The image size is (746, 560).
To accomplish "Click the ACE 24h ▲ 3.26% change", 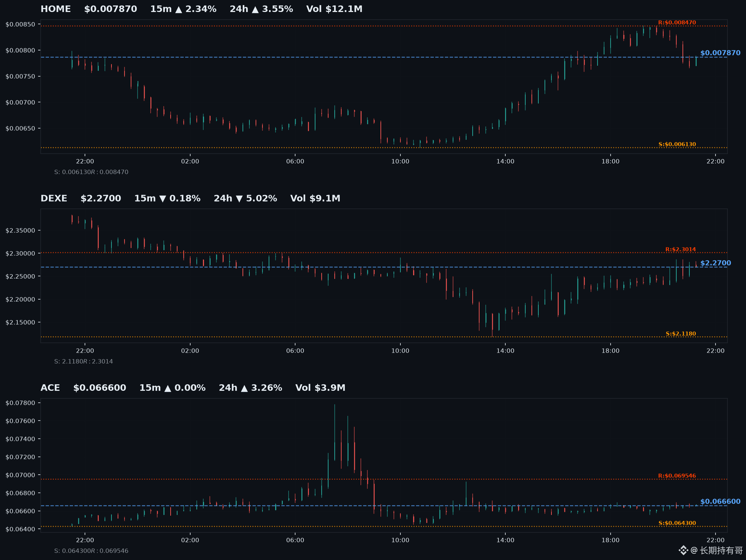I will coord(250,388).
